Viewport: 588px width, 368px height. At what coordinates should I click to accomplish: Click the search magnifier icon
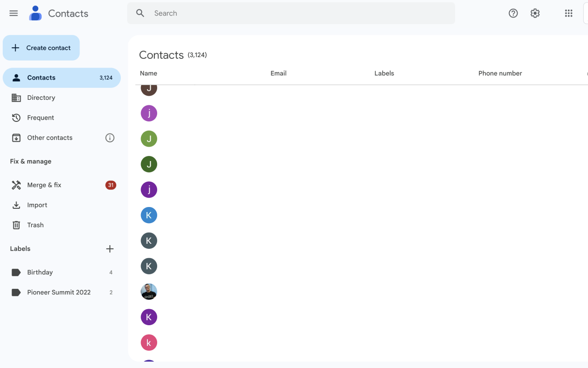(x=141, y=13)
